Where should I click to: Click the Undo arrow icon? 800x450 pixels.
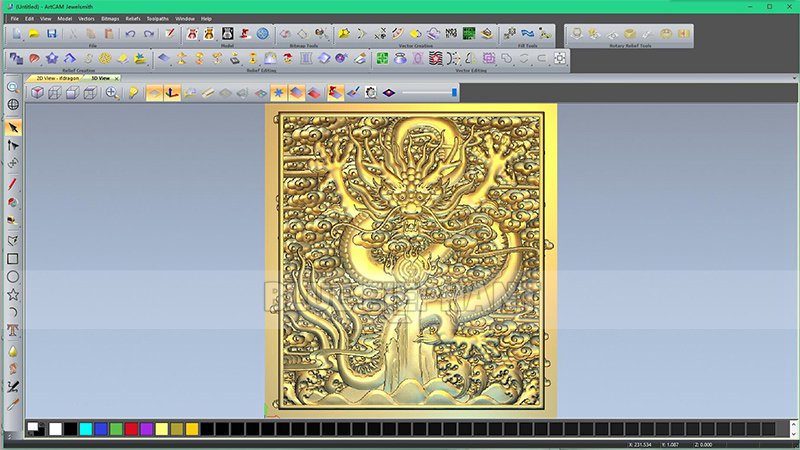(130, 34)
